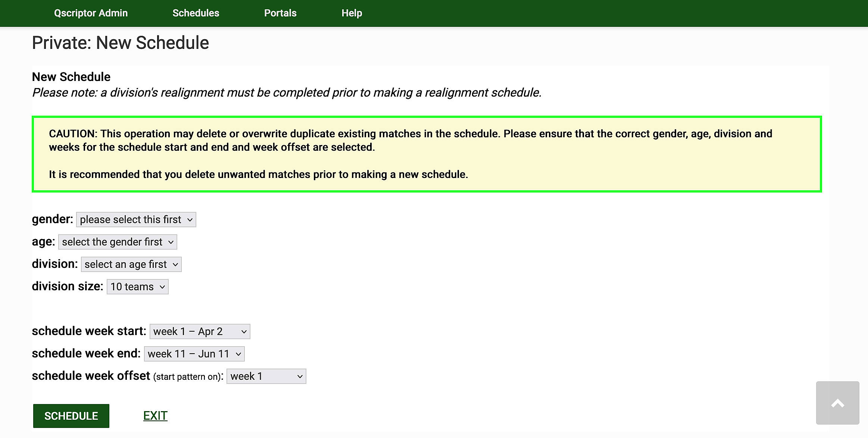Viewport: 868px width, 438px height.
Task: Open the Portals menu
Action: (x=280, y=13)
